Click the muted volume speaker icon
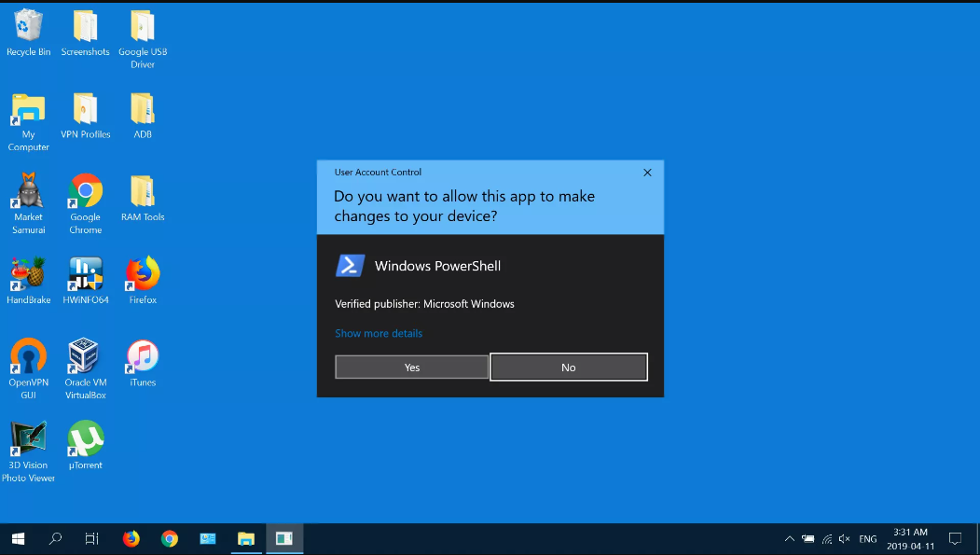Image resolution: width=980 pixels, height=555 pixels. click(845, 539)
